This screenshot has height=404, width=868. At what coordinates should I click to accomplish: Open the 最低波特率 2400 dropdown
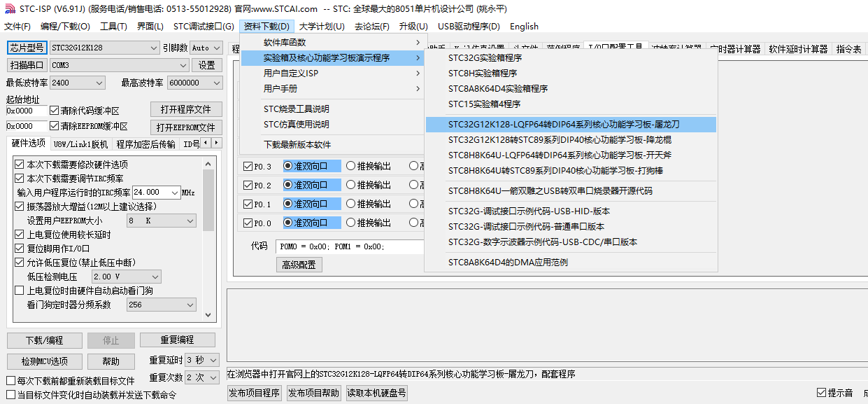pyautogui.click(x=78, y=83)
